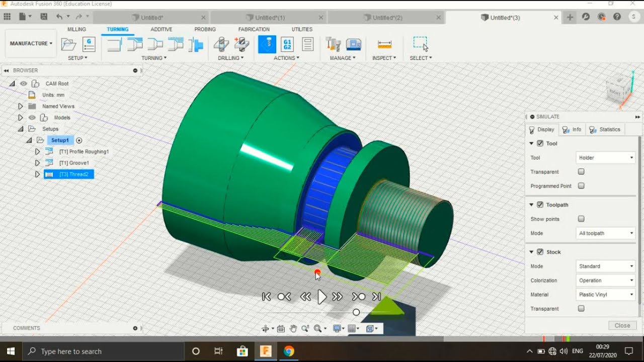Open the Tool Library icon
Screen dimensions: 644x362
pyautogui.click(x=333, y=44)
